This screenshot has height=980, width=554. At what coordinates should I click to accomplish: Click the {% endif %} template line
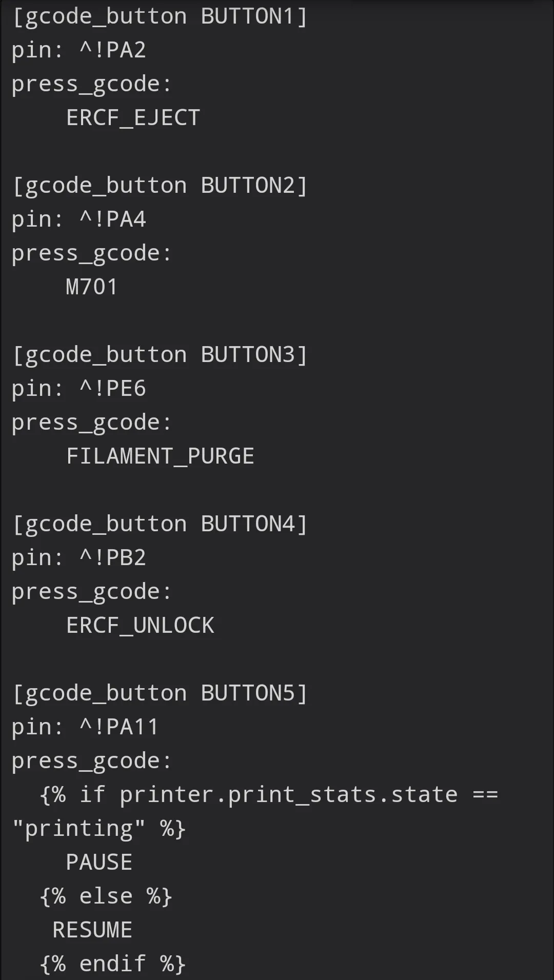tap(112, 964)
